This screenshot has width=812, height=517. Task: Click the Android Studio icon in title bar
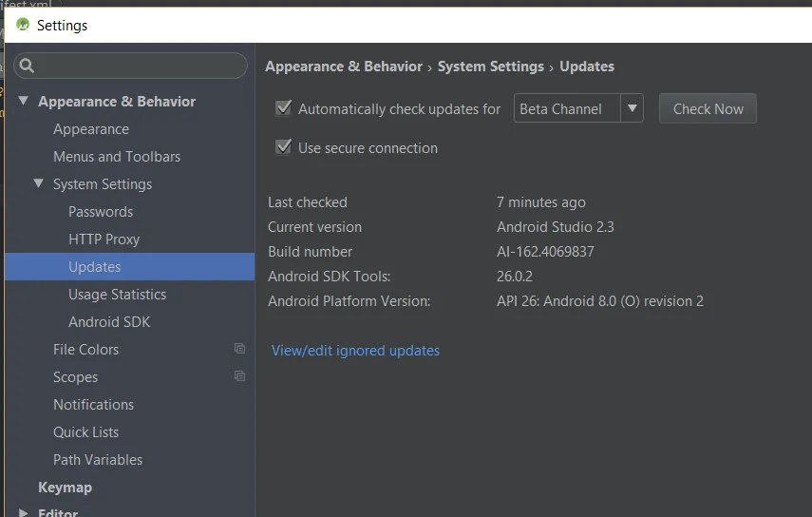point(23,25)
